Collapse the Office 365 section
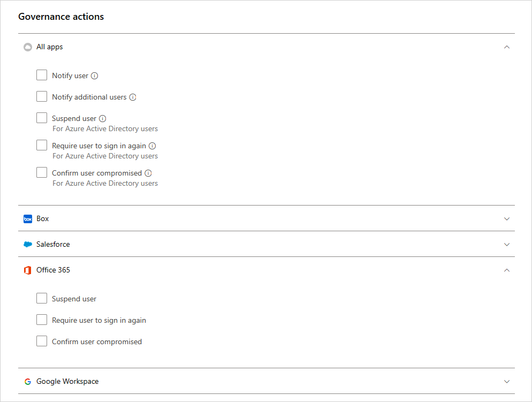Viewport: 532px width, 402px height. tap(507, 270)
